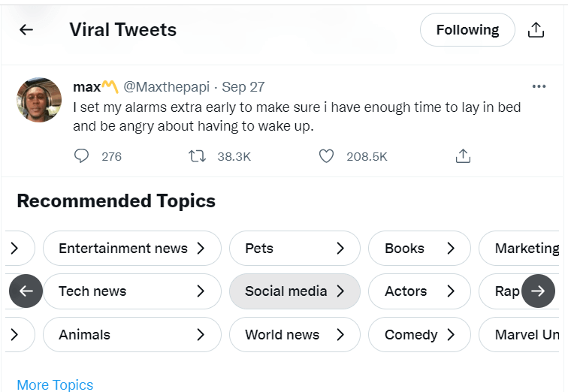Click max's profile picture thumbnail
The height and width of the screenshot is (392, 568).
click(x=39, y=99)
